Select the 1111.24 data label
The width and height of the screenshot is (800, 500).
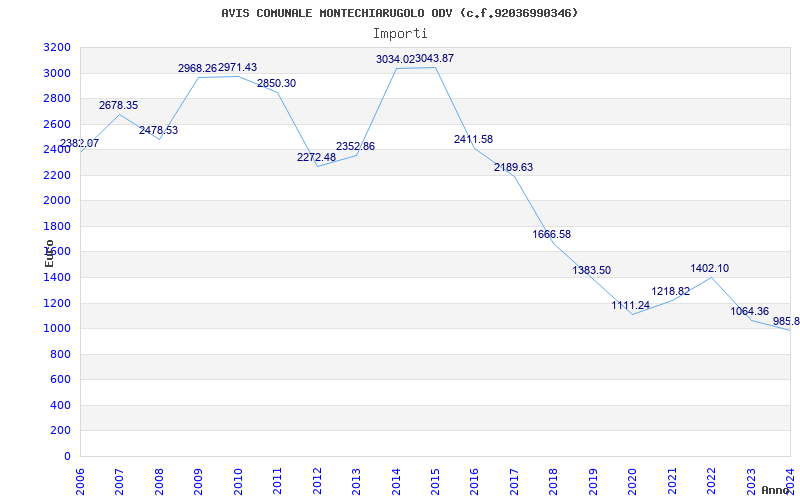(631, 306)
